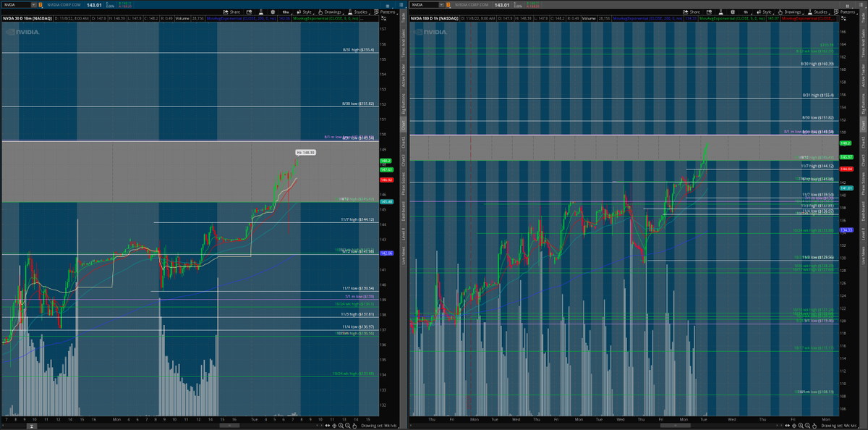
Task: Click the zoom-out icon below the right chart
Action: pyautogui.click(x=807, y=426)
